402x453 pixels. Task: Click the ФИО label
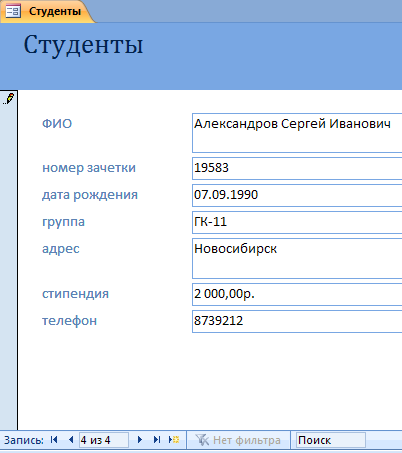point(57,124)
